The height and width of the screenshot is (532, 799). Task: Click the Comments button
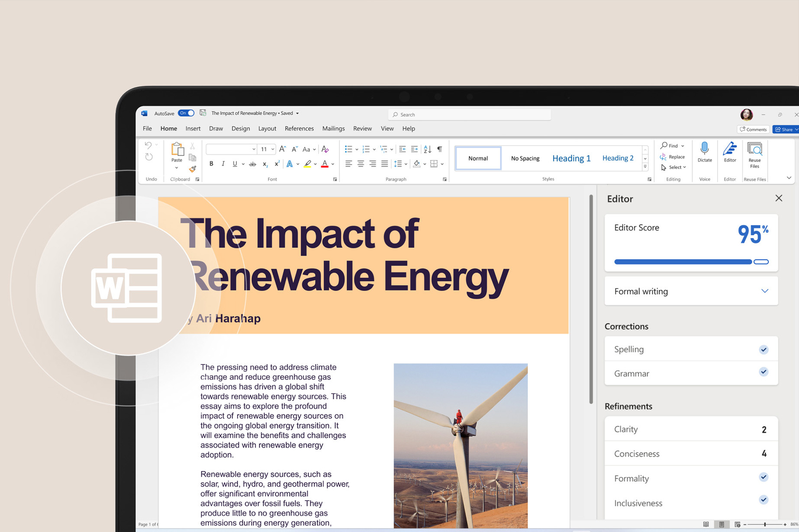(753, 129)
